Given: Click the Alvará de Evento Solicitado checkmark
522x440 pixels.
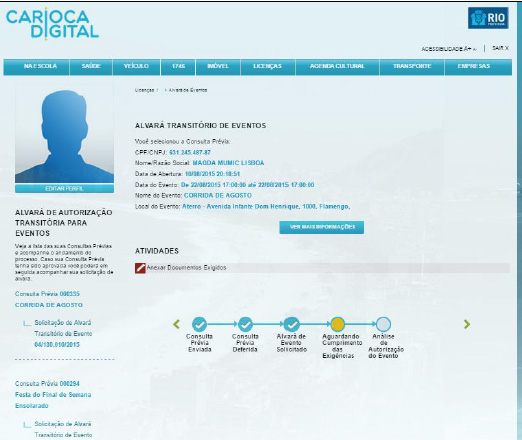Looking at the screenshot, I should (x=292, y=324).
